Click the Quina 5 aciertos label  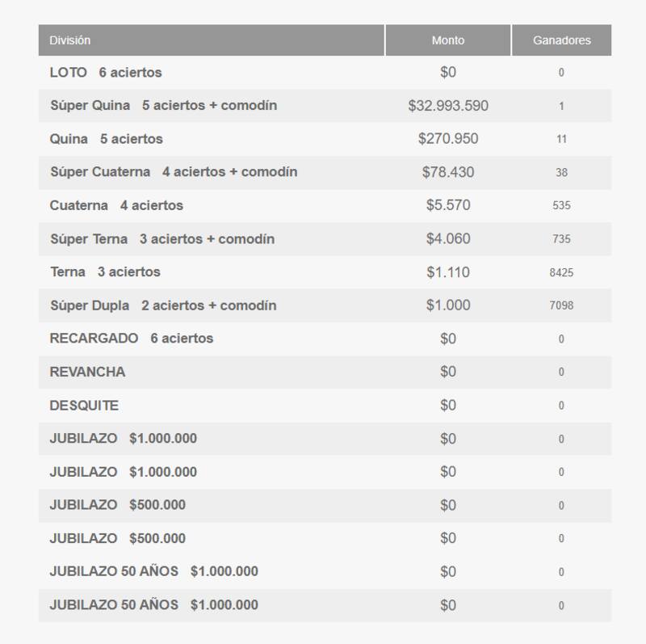click(106, 139)
